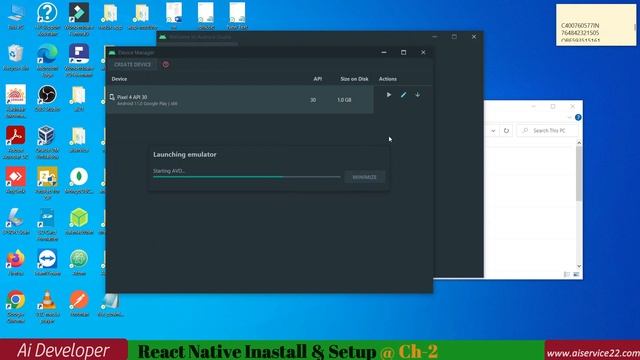
Task: Click the refresh icon in File Explorer
Action: (x=506, y=131)
